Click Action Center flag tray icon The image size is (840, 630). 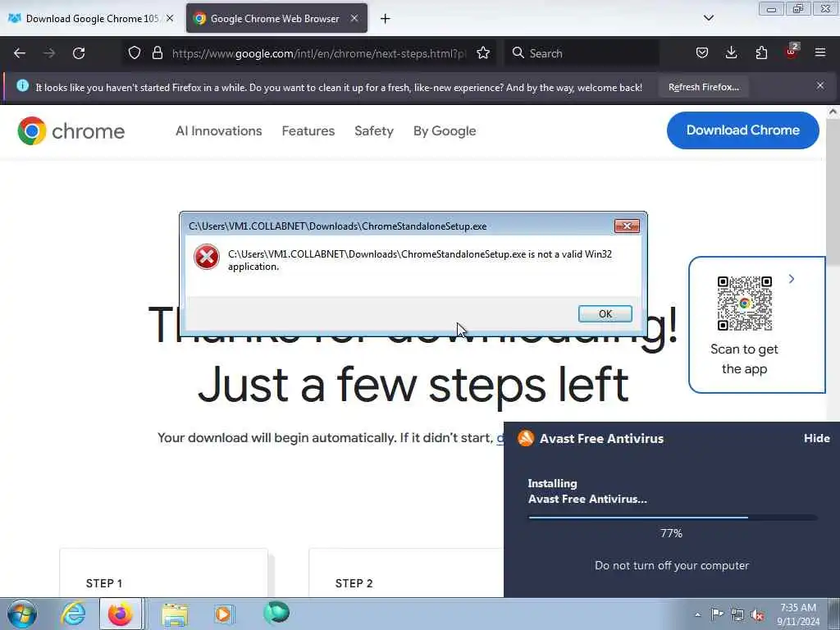coord(717,614)
